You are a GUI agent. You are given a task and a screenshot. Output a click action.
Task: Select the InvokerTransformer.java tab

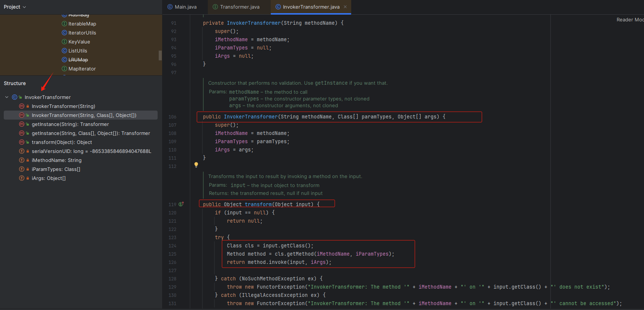click(311, 7)
